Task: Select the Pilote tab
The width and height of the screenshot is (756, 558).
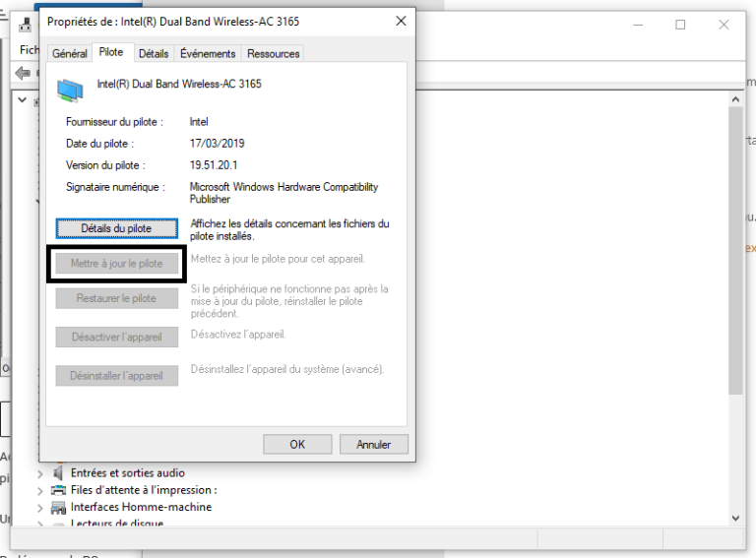Action: tap(111, 52)
